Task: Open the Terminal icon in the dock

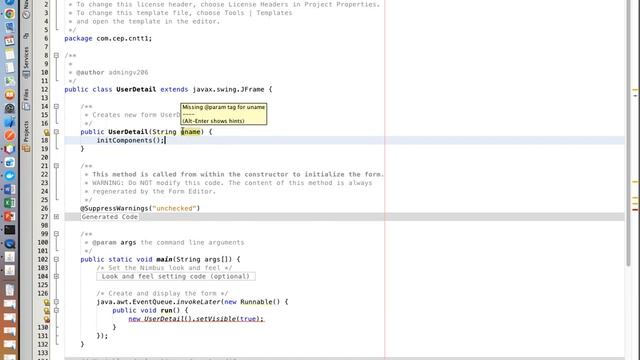Action: 9,230
